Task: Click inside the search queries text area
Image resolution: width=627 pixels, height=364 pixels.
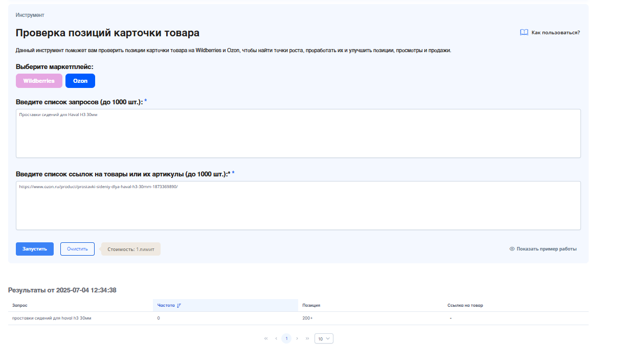Action: 298,134
